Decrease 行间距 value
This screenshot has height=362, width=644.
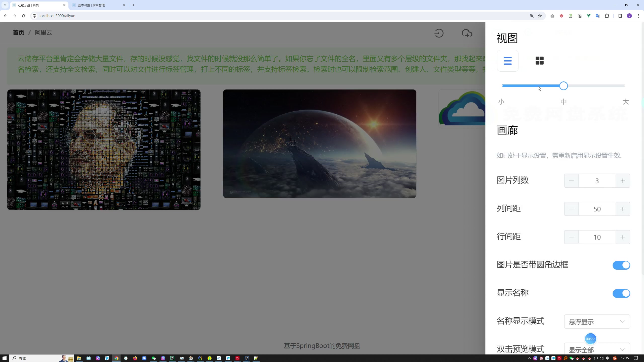571,237
